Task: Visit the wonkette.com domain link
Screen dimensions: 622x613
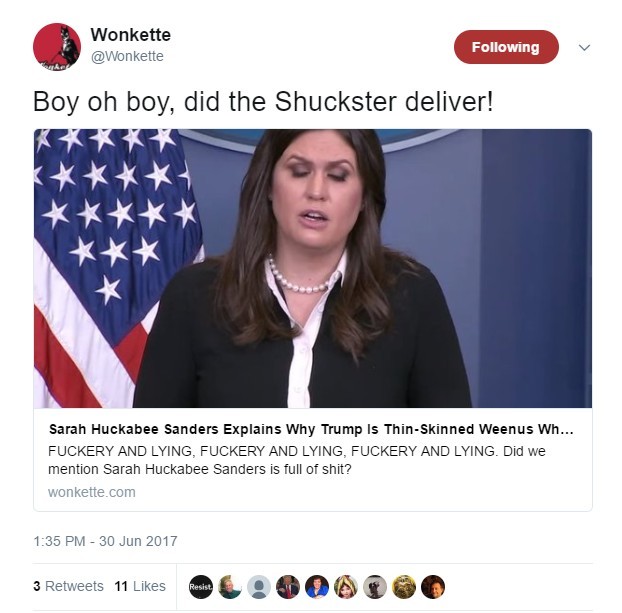Action: 92,492
